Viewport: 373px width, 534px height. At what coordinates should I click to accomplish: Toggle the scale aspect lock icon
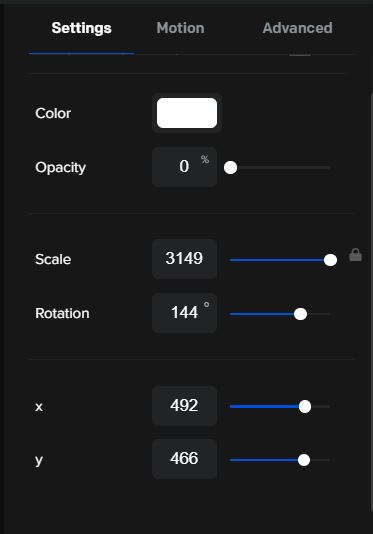pyautogui.click(x=355, y=255)
